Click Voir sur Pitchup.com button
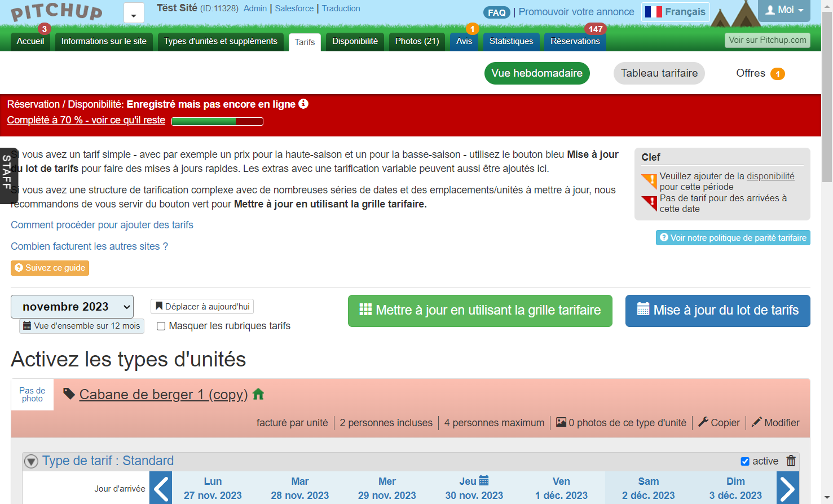The image size is (833, 504). click(x=768, y=40)
